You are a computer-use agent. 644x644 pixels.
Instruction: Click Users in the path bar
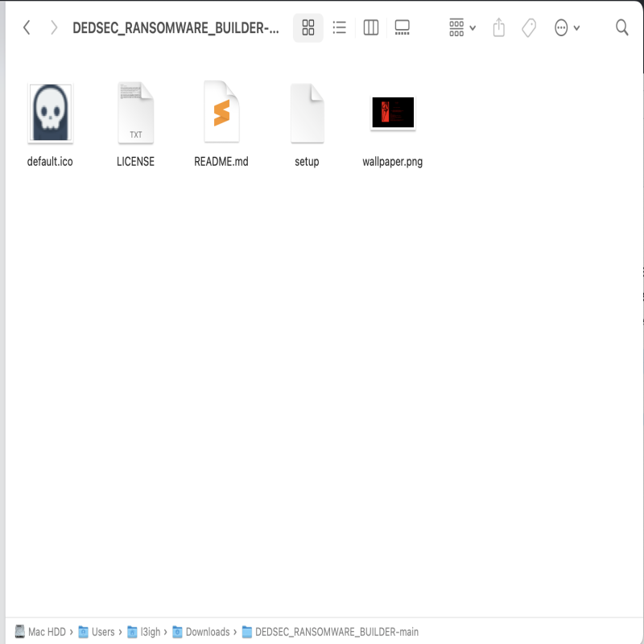coord(97,632)
